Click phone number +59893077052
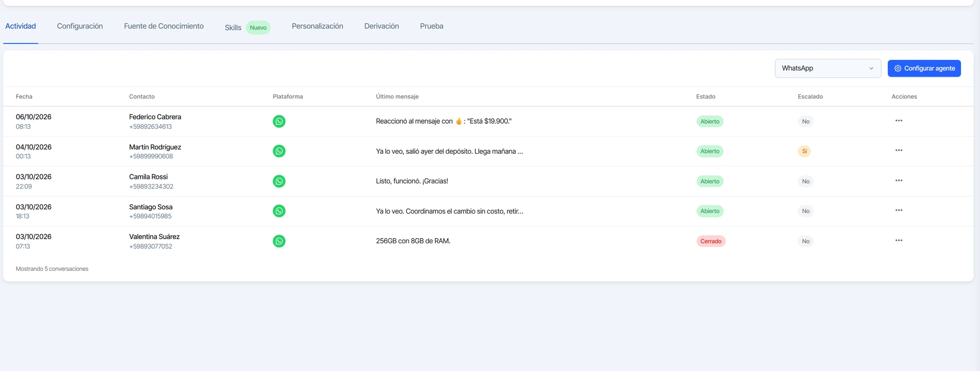 [x=151, y=246]
